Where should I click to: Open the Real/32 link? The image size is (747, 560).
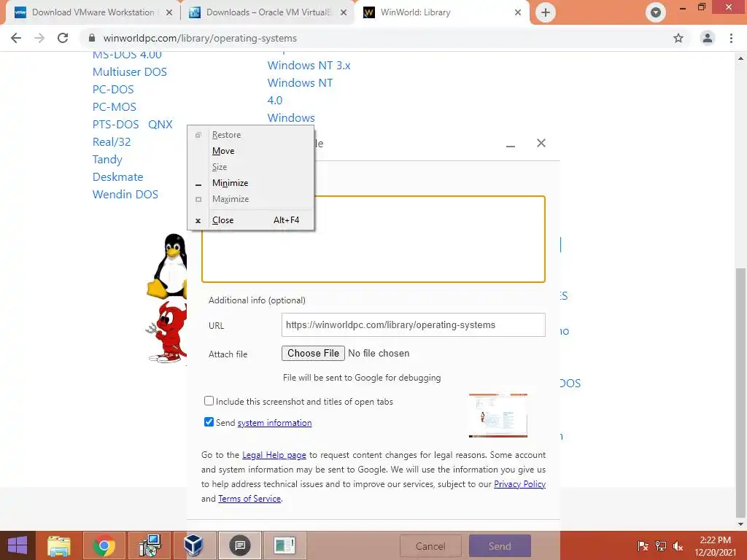(x=112, y=142)
